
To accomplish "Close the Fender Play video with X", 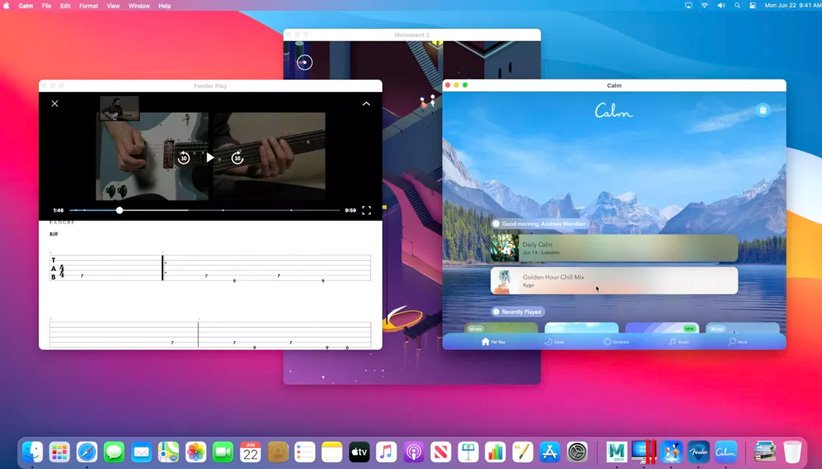I will [x=55, y=104].
